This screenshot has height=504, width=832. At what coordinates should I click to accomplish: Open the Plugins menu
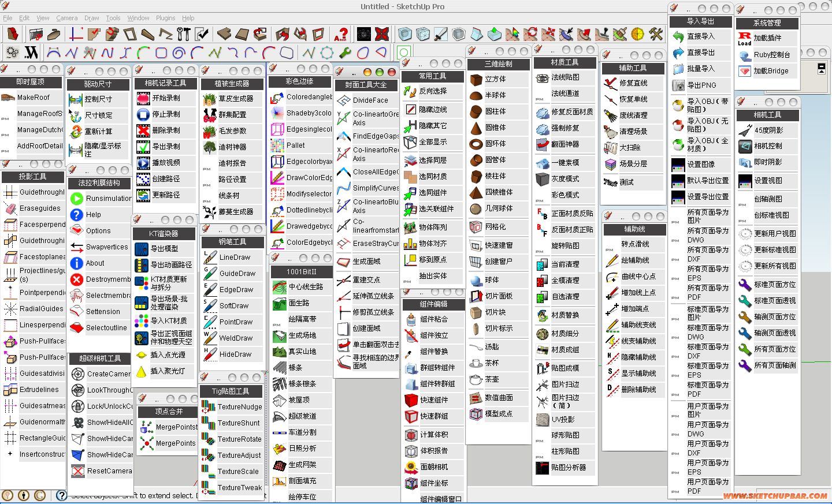pyautogui.click(x=166, y=18)
